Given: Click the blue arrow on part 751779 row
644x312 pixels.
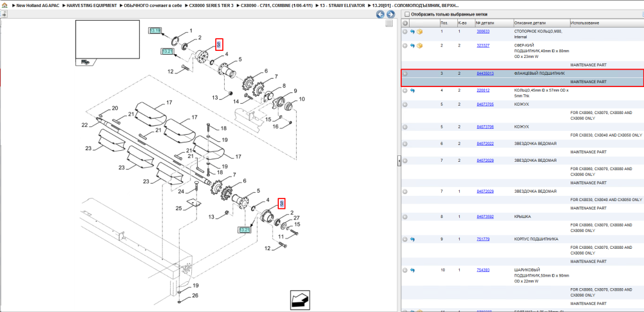Looking at the screenshot, I should (x=413, y=239).
